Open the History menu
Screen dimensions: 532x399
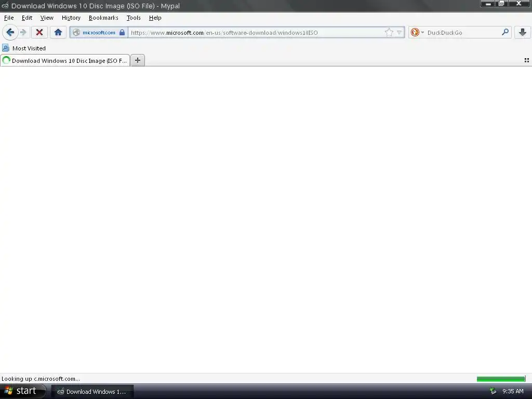pyautogui.click(x=71, y=18)
